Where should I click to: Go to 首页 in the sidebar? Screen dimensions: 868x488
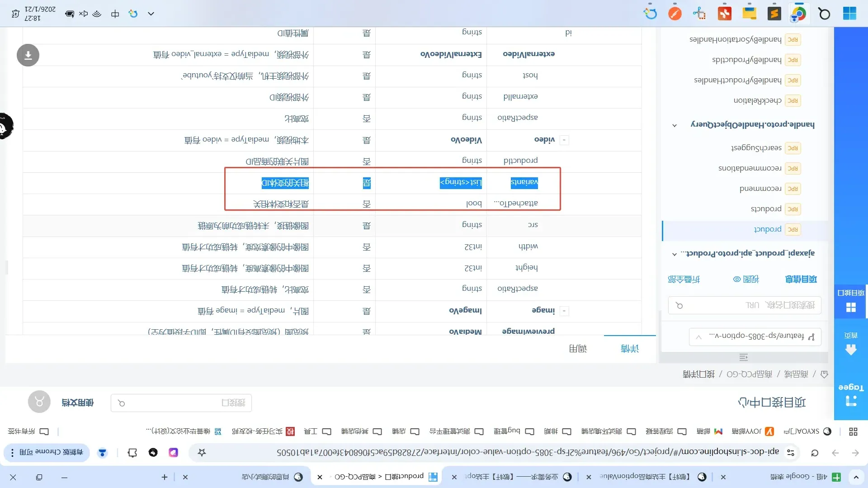coord(850,343)
